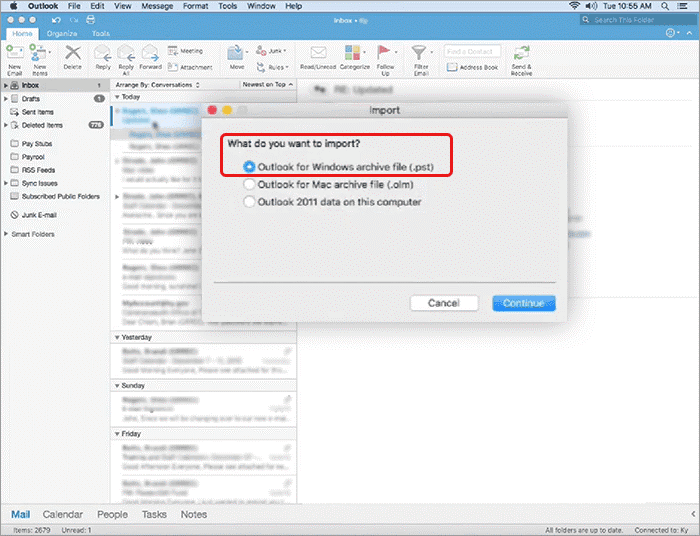Collapse the Yesterday message group
The width and height of the screenshot is (700, 536).
point(117,337)
